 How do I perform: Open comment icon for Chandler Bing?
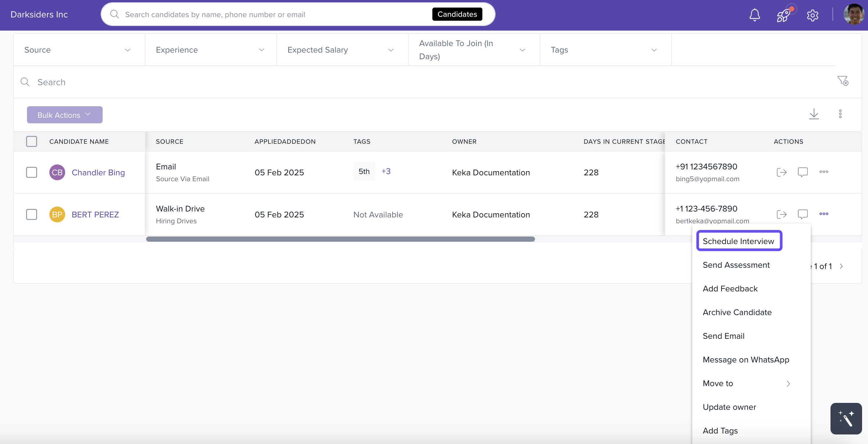tap(803, 172)
